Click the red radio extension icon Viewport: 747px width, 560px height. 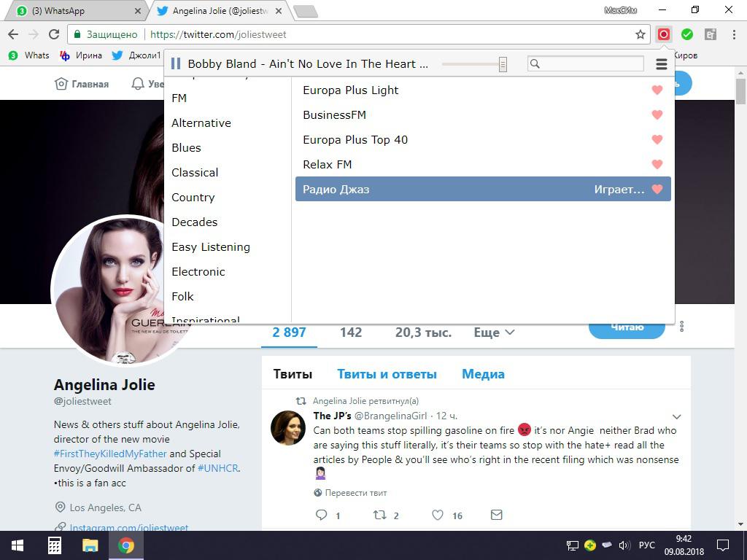pyautogui.click(x=664, y=34)
